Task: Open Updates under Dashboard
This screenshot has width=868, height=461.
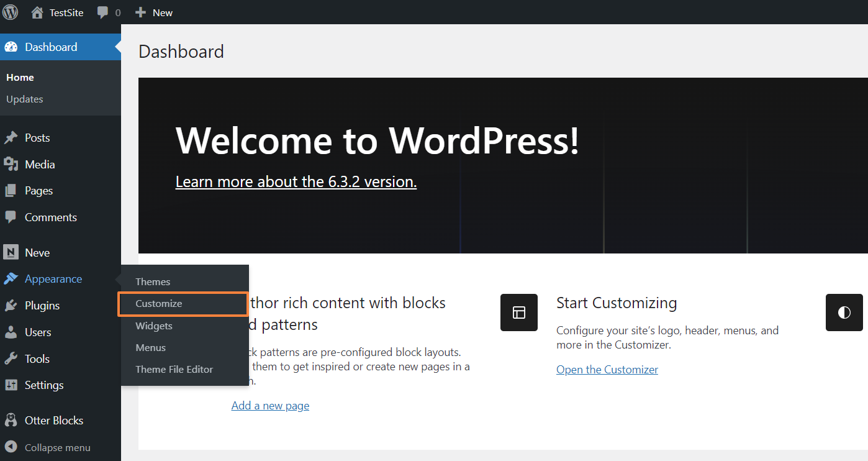Action: 25,99
